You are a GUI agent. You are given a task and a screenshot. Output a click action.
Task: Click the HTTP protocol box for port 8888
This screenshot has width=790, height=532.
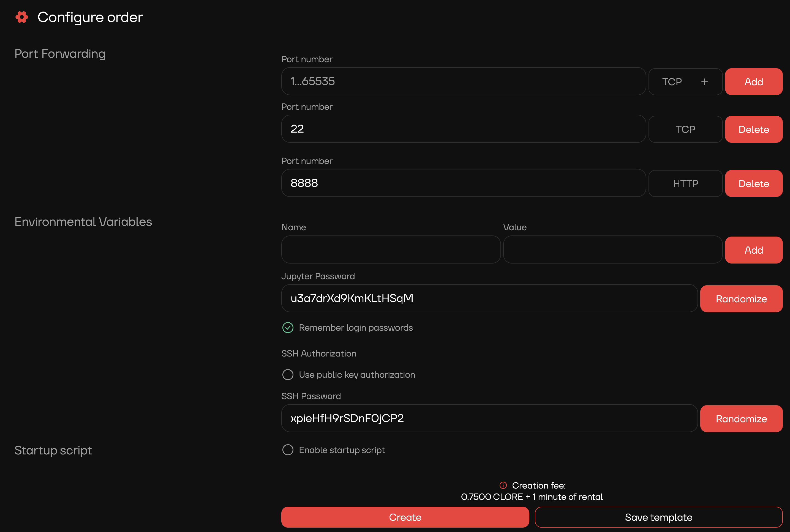point(685,183)
